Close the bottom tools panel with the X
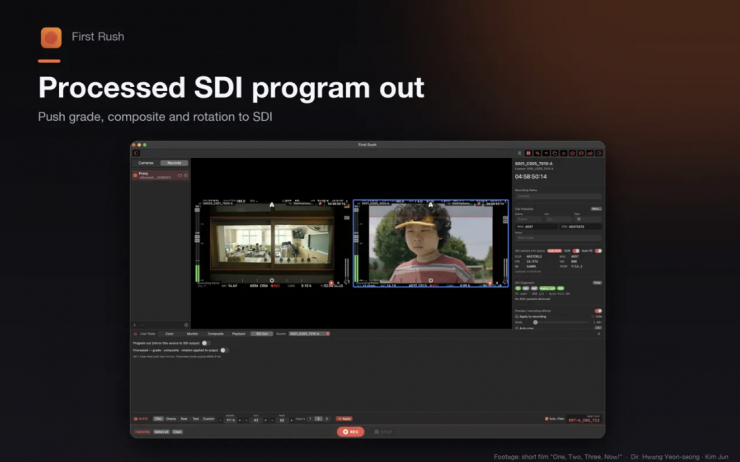This screenshot has width=740, height=462. click(x=599, y=334)
